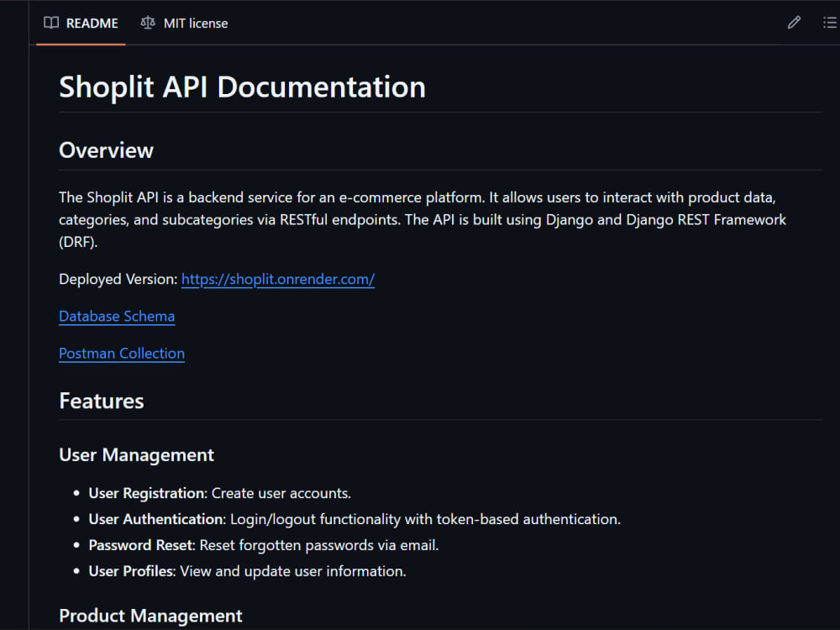The image size is (840, 630).
Task: Open the shoplit.onrender.com deployed link
Action: point(277,279)
